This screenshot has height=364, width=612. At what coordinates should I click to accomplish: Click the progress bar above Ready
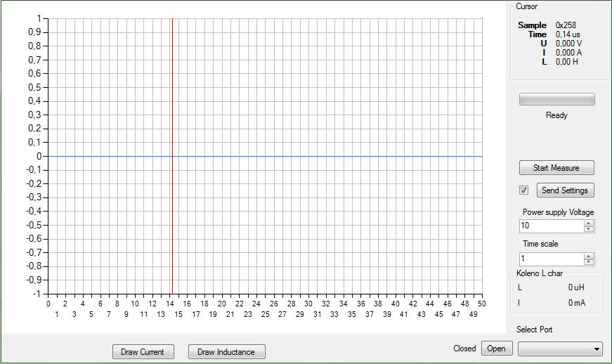pyautogui.click(x=557, y=99)
